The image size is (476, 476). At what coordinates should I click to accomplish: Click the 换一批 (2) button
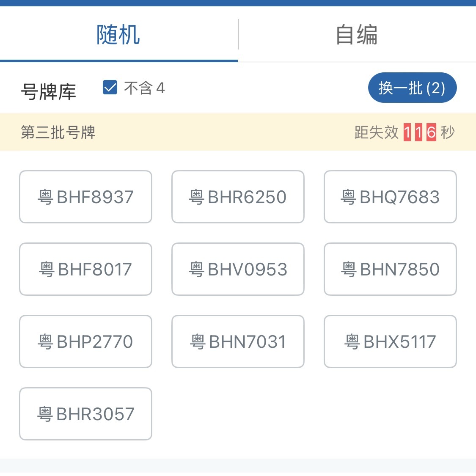(x=412, y=88)
